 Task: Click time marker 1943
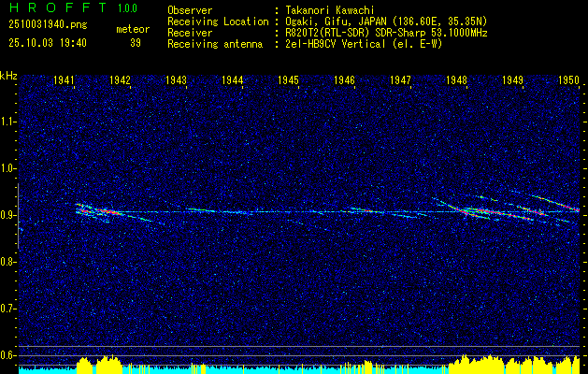coord(176,79)
